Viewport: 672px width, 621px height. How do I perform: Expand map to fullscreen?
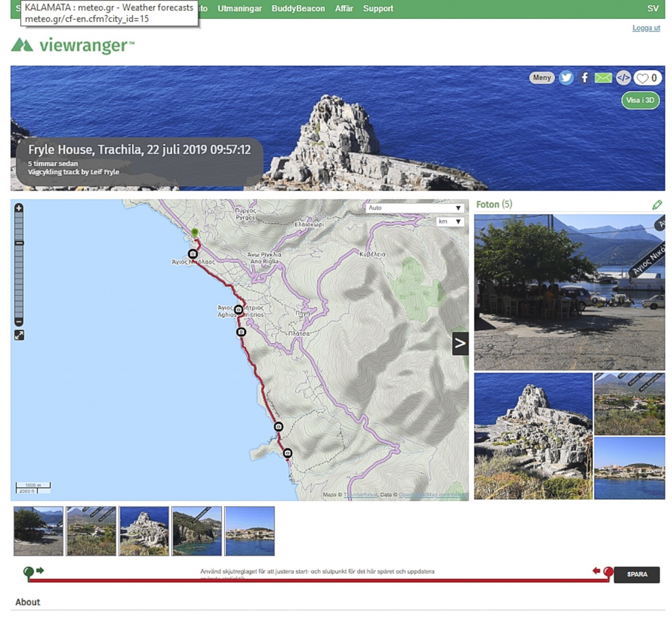[x=19, y=335]
